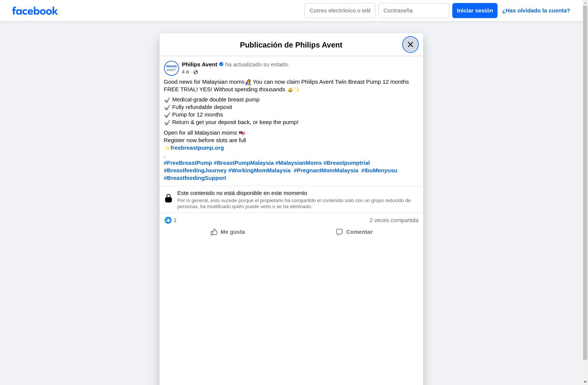Click the reaction count number 1
This screenshot has height=385, width=588.
pyautogui.click(x=175, y=220)
